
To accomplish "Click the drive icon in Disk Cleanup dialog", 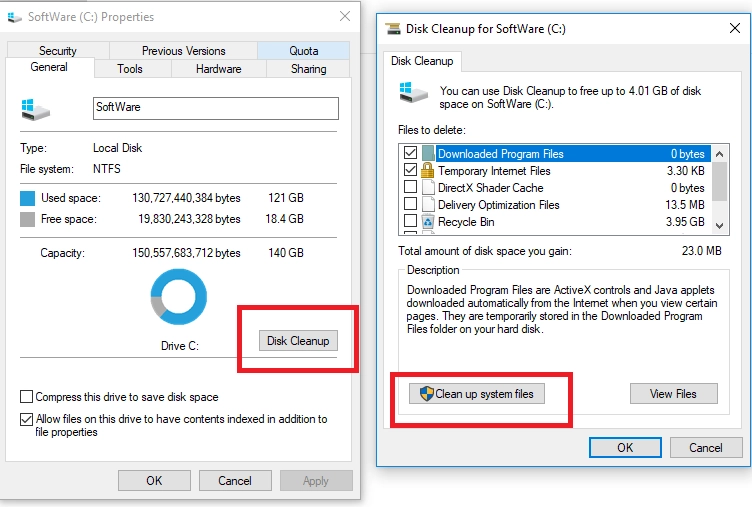I will pos(413,92).
